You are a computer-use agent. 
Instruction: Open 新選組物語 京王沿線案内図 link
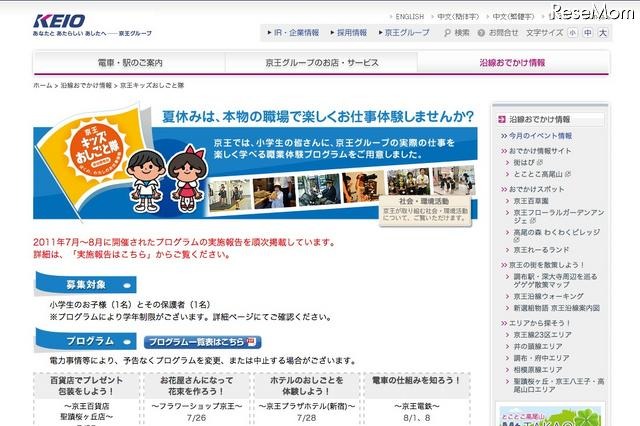556,308
